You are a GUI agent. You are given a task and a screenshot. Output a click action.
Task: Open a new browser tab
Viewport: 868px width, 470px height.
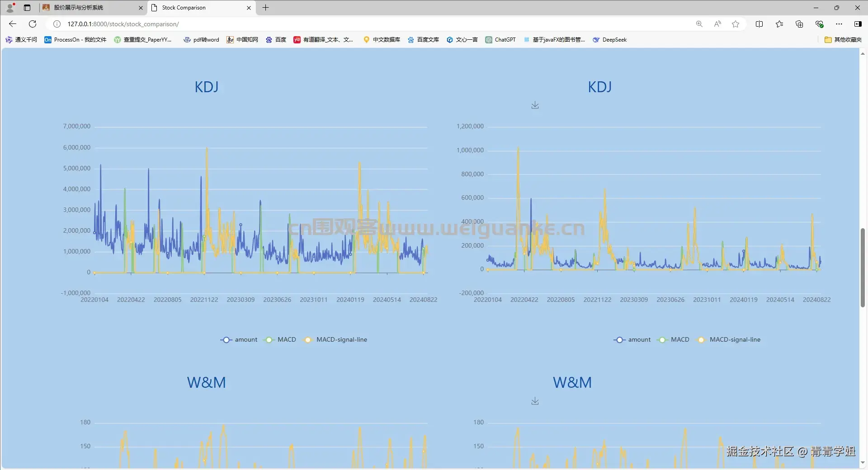[x=265, y=8]
